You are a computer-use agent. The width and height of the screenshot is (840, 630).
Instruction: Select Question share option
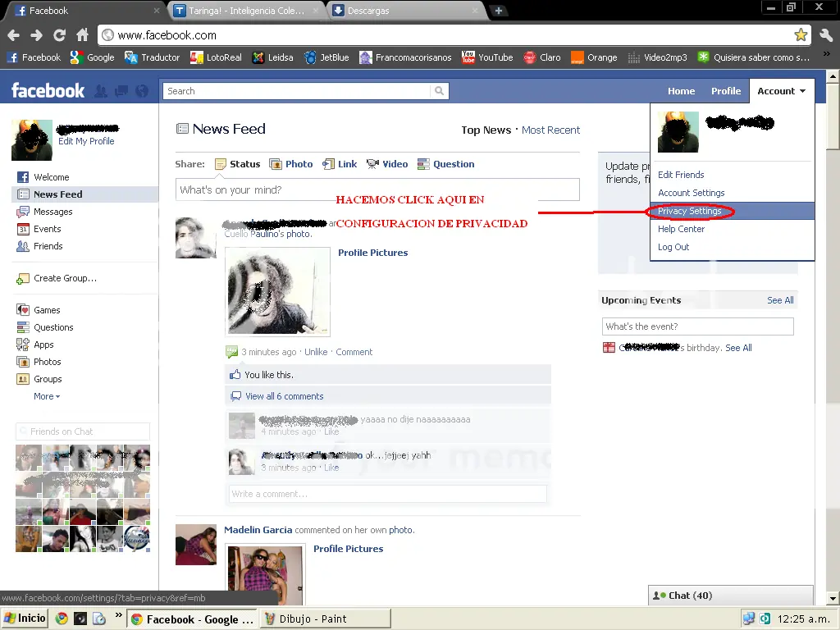tap(446, 164)
